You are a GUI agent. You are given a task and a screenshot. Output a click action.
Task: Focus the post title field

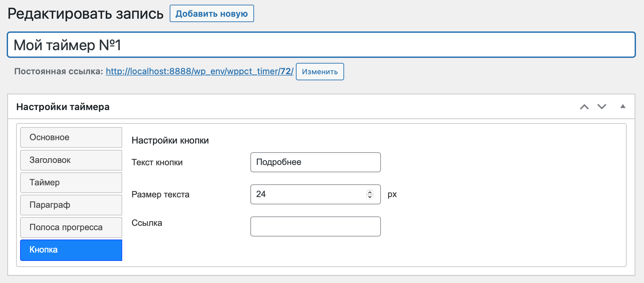321,45
